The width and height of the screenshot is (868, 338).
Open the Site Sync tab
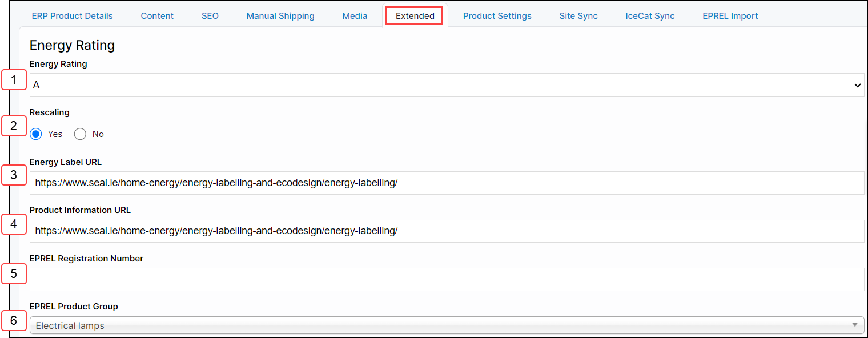click(578, 16)
